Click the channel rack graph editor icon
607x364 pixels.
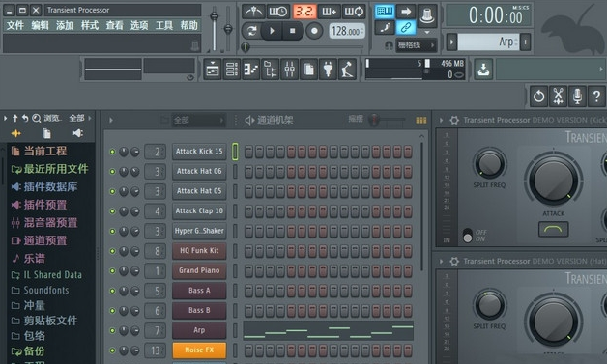(x=420, y=121)
